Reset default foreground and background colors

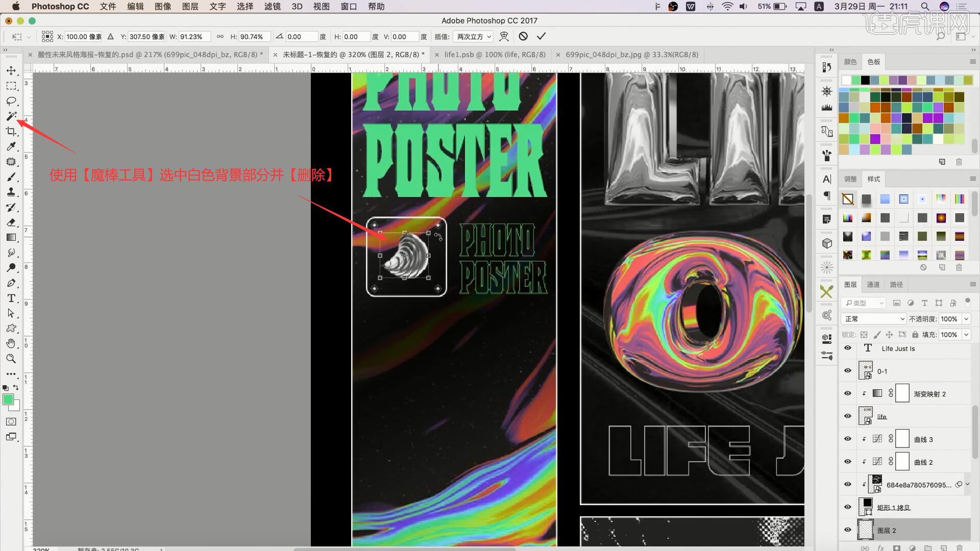click(6, 388)
